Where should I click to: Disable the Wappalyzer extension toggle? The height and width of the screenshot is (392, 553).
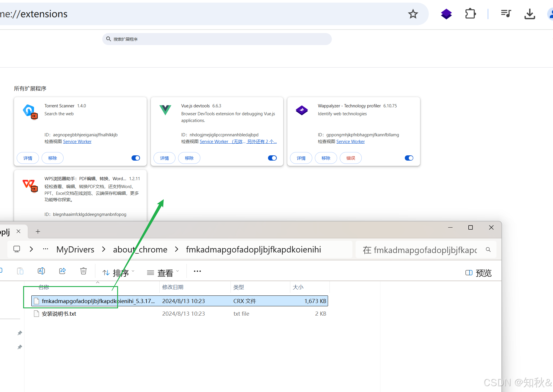[x=409, y=158]
